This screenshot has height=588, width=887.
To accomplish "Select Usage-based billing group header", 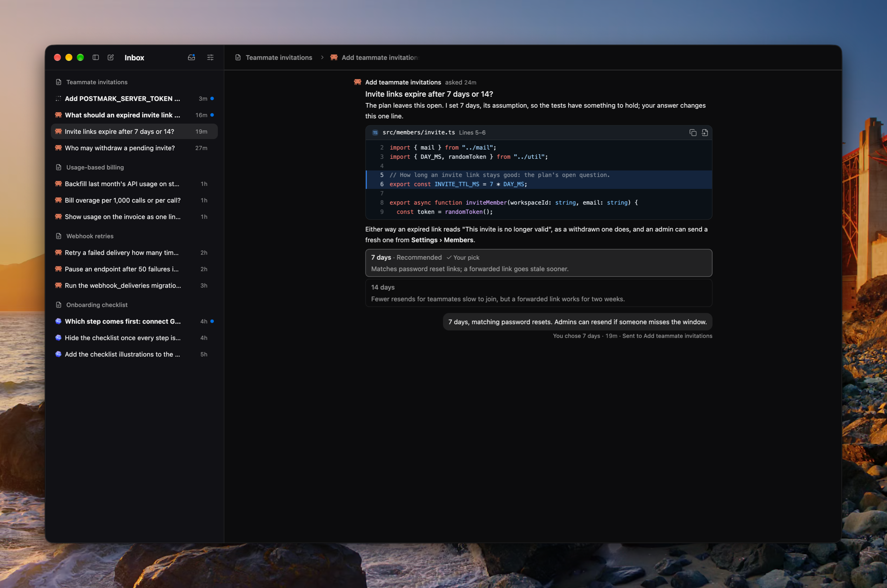I will click(x=95, y=167).
